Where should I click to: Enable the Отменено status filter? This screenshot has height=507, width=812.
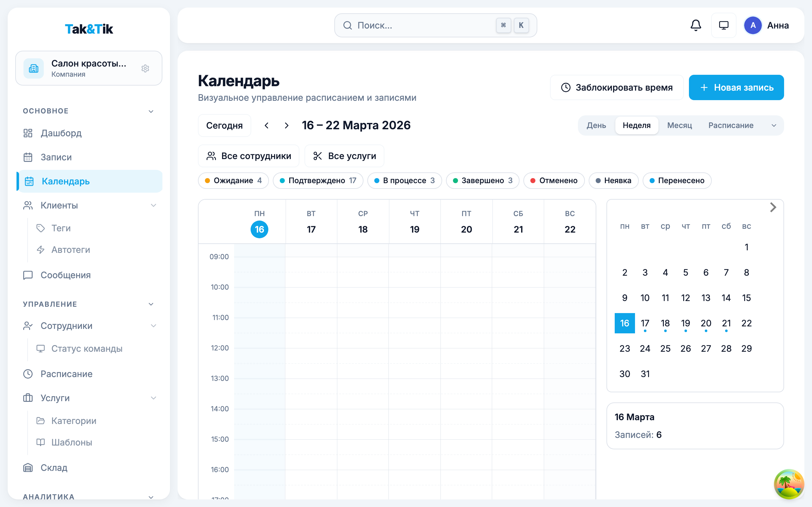pos(553,180)
